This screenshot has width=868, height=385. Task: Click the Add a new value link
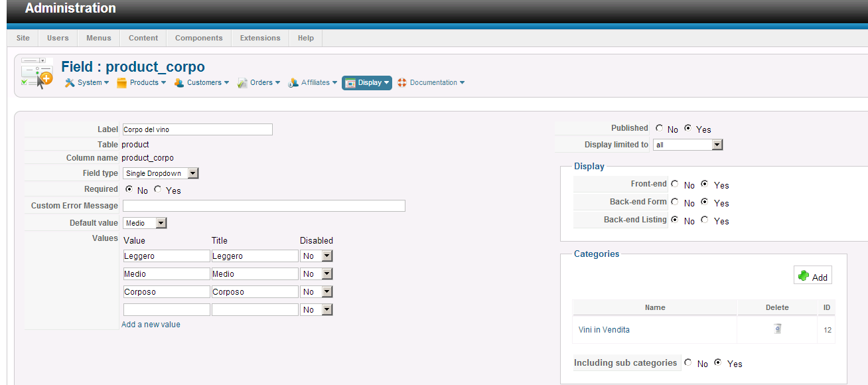151,325
